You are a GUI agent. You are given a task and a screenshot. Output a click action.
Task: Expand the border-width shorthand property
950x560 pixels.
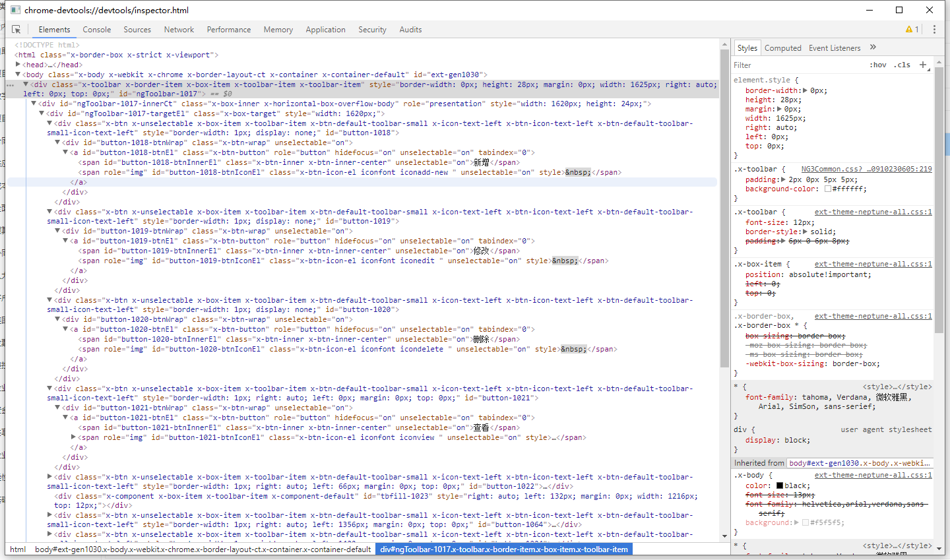[x=805, y=91]
